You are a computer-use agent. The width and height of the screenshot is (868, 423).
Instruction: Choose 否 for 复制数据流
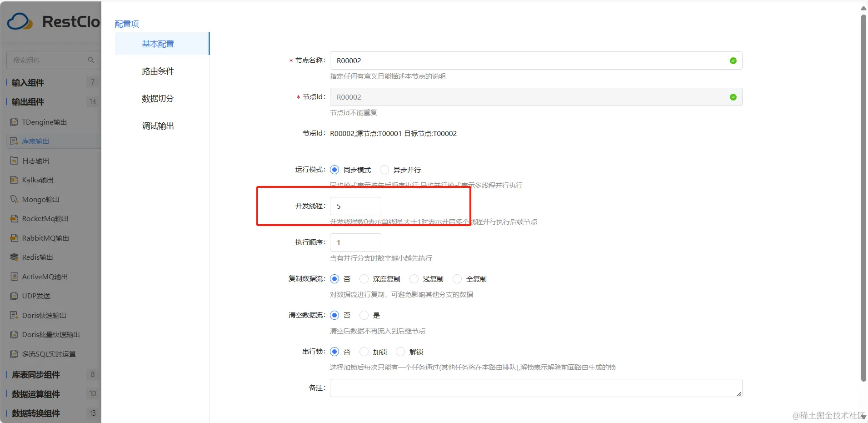point(334,279)
